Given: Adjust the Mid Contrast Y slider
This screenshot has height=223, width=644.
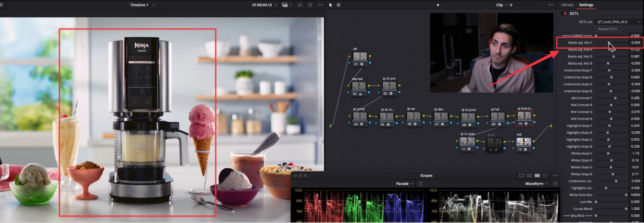Looking at the screenshot, I should 615,98.
